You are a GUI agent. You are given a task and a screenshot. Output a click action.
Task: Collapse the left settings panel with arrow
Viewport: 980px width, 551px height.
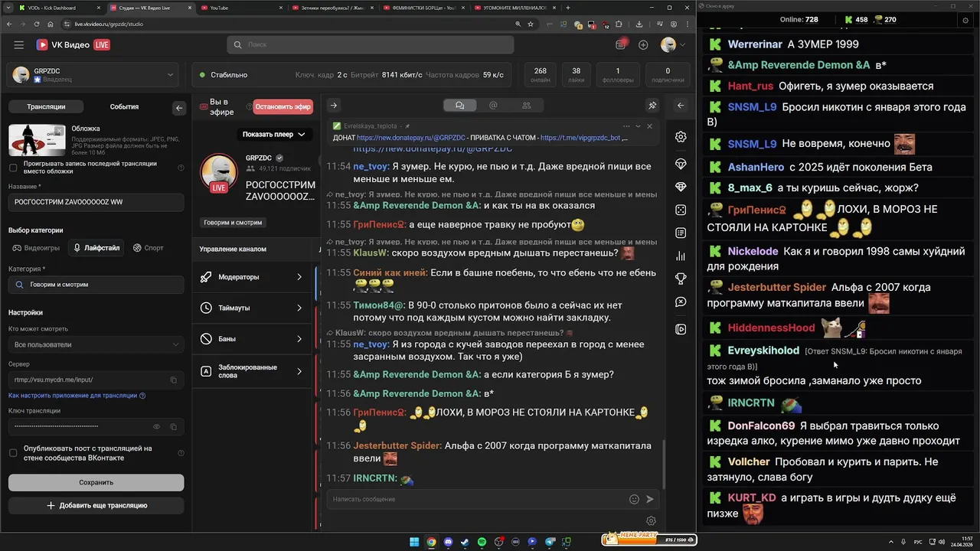pos(179,108)
